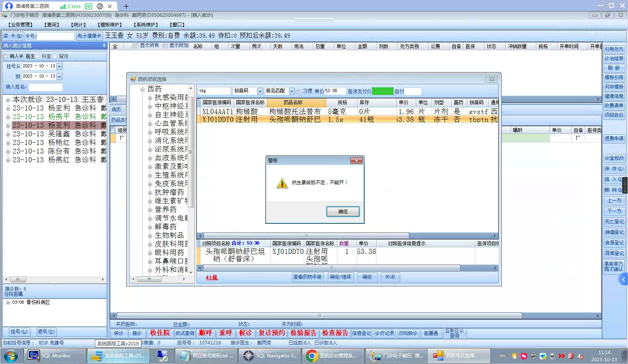
Task: Click the keyboard icon in the system tray
Action: coord(503,356)
